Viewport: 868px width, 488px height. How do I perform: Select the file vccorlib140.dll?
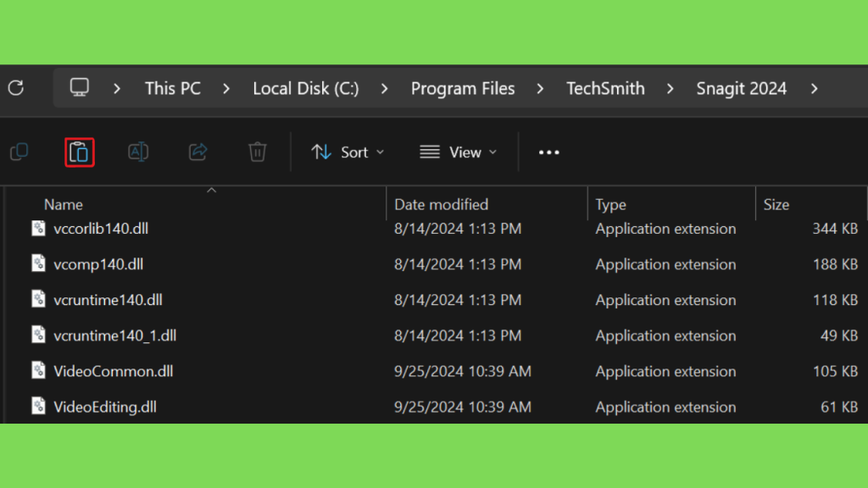(x=101, y=229)
